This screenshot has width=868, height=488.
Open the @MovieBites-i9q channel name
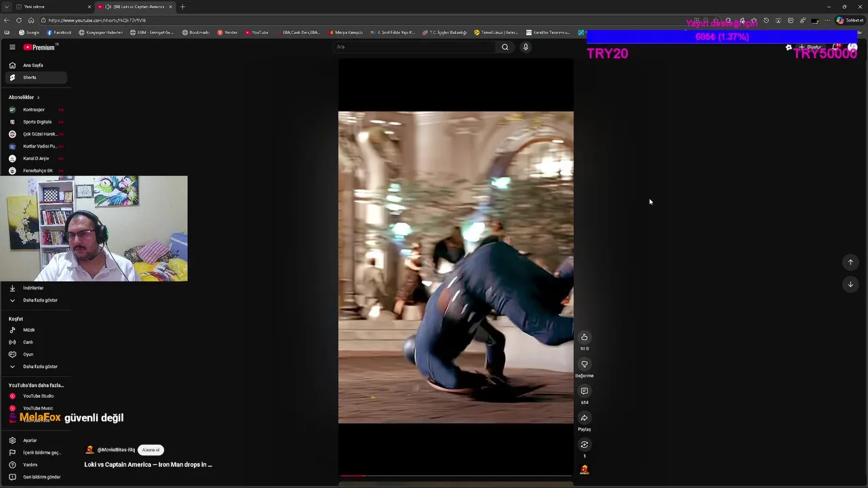pyautogui.click(x=116, y=450)
